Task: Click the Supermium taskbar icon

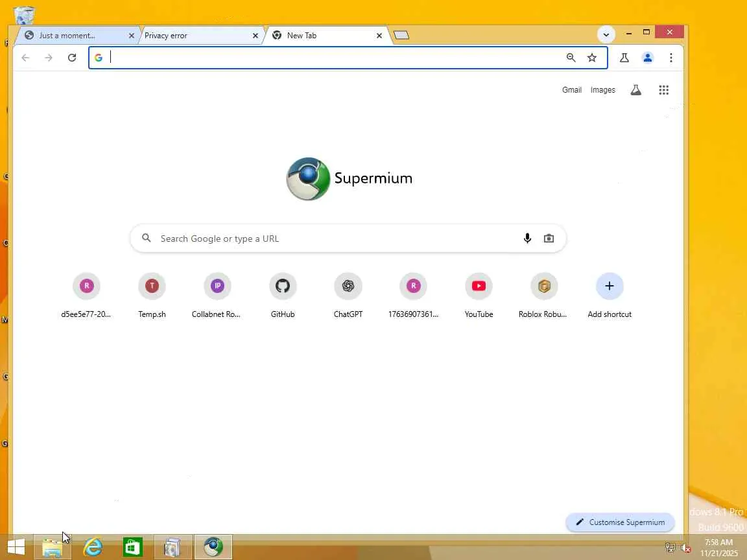Action: (213, 547)
